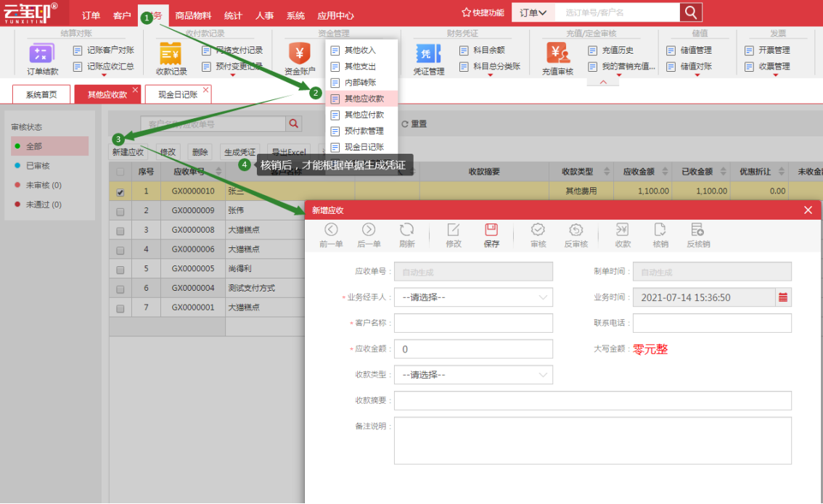Sort by 优惠折让 column arrows
Screen dimensions: 823x504
(x=782, y=171)
